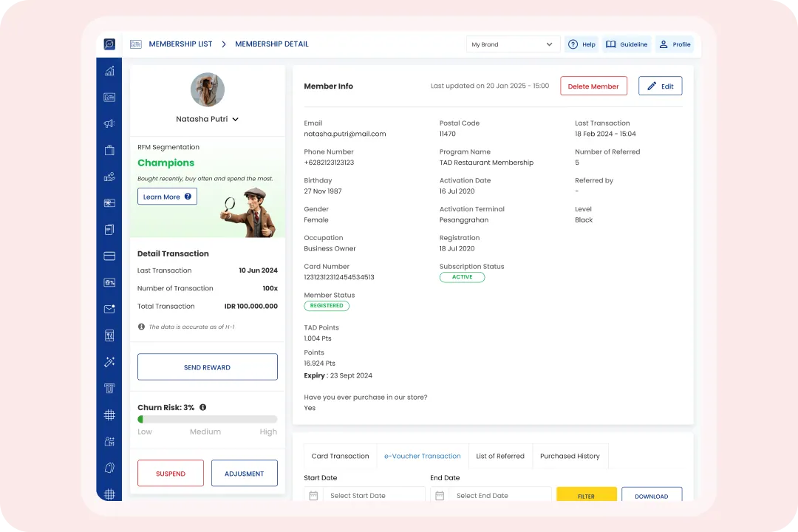The height and width of the screenshot is (532, 798).
Task: Switch to the Card Transaction tab
Action: (340, 456)
